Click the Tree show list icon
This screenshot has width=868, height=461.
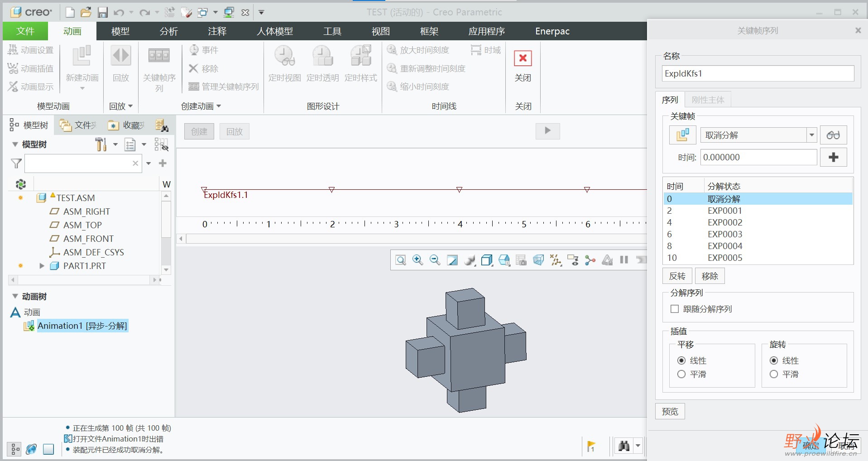[130, 144]
